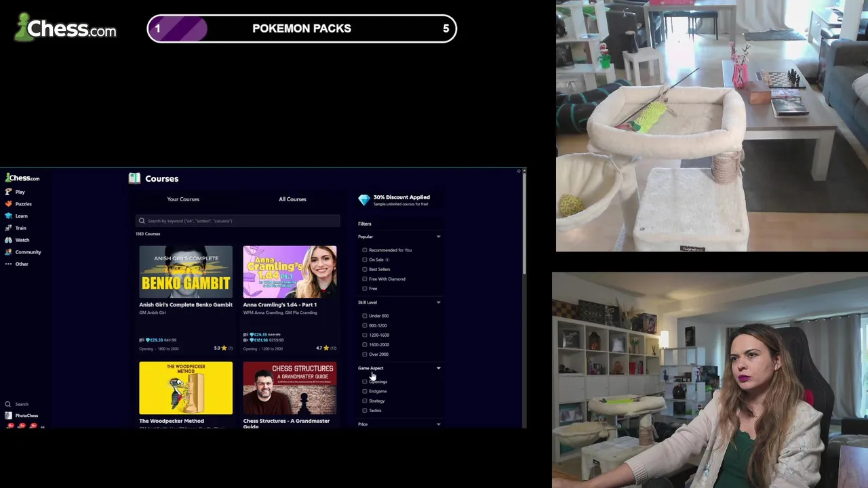Toggle the Free With Diamond checkbox
This screenshot has height=488, width=868.
(365, 279)
